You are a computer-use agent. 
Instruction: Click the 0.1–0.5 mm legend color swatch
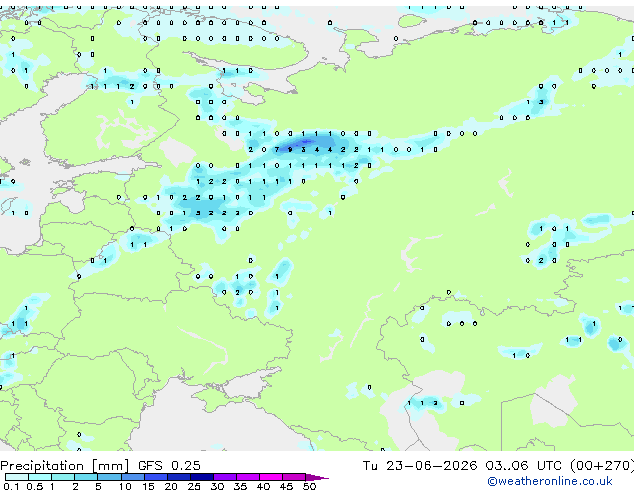pos(17,477)
